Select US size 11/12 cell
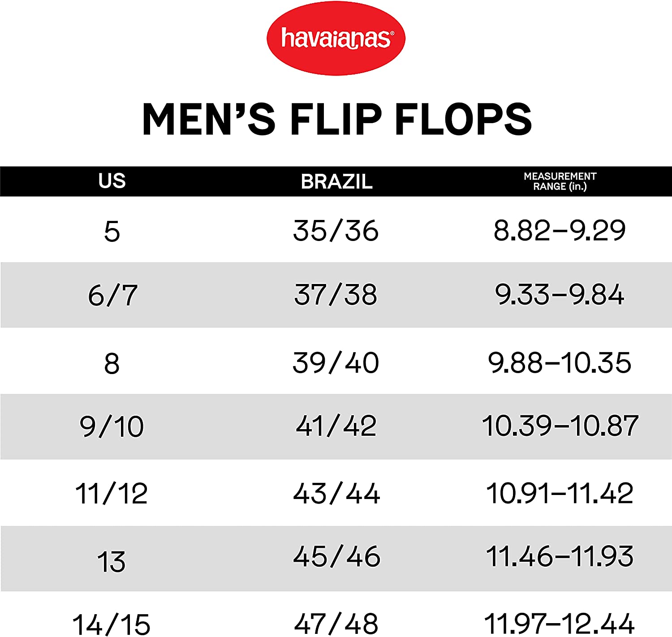This screenshot has height=637, width=672. (x=112, y=494)
